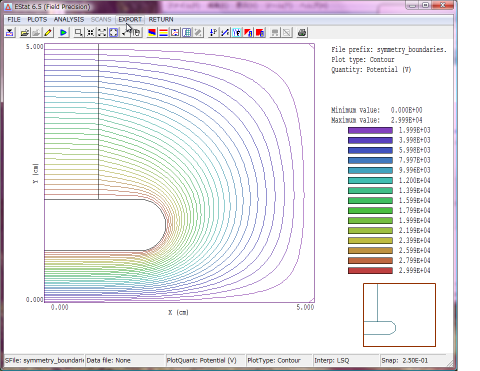Click the grayed-out pencil toolbar icon
This screenshot has height=371, width=480.
pyautogui.click(x=198, y=33)
